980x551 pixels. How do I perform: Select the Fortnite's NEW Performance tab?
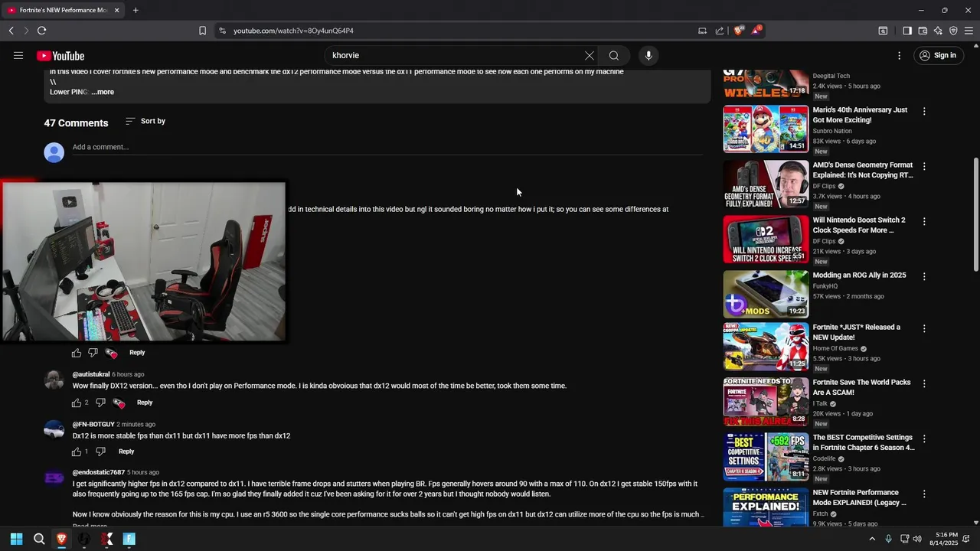tap(63, 10)
